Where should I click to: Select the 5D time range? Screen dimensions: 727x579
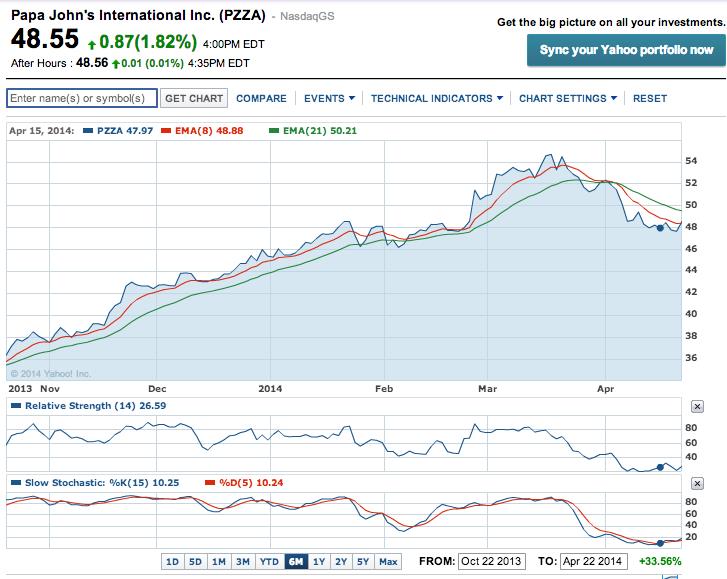pos(195,561)
